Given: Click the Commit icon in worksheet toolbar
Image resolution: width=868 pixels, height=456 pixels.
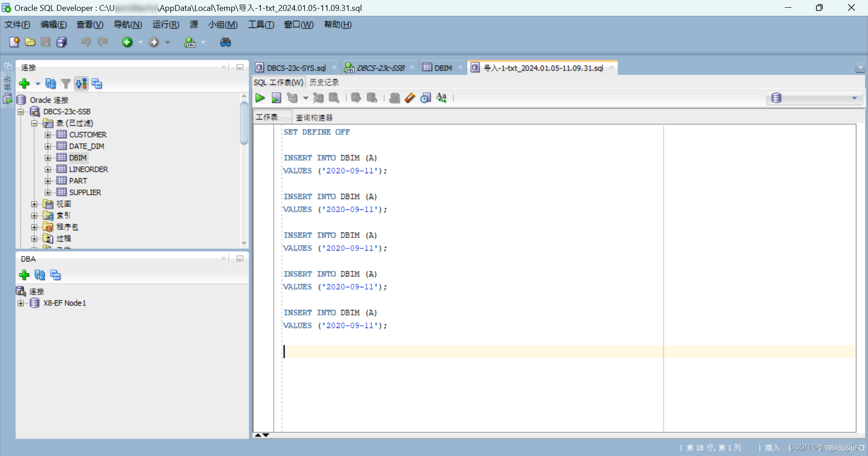Looking at the screenshot, I should point(356,98).
